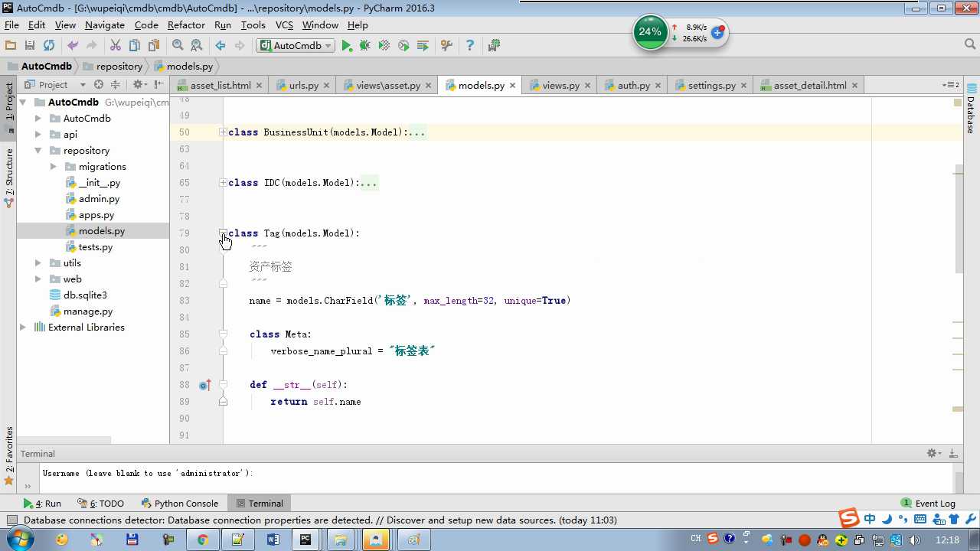980x551 pixels.
Task: Open the TODO tool window
Action: tap(101, 504)
